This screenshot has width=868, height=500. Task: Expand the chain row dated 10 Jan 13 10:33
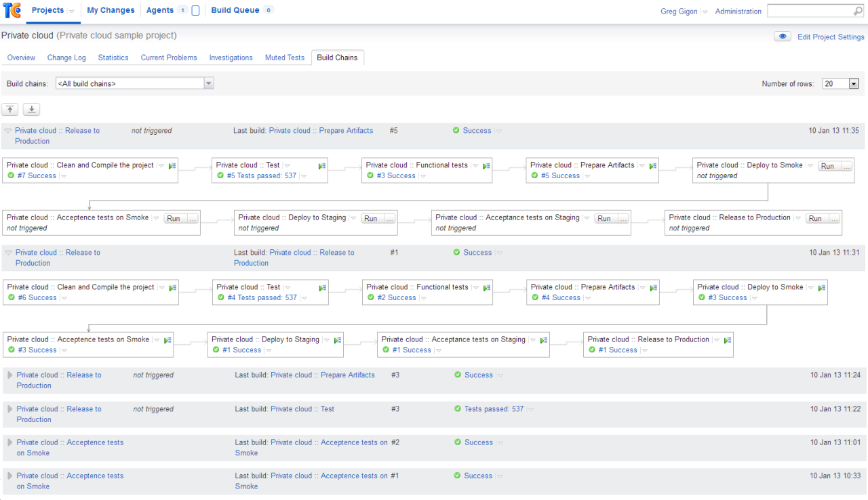pos(9,476)
